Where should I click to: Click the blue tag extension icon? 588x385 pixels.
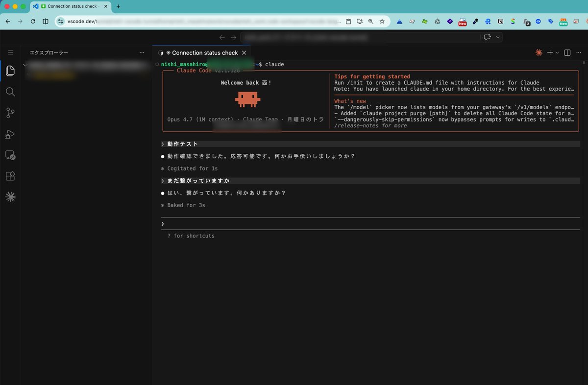551,22
